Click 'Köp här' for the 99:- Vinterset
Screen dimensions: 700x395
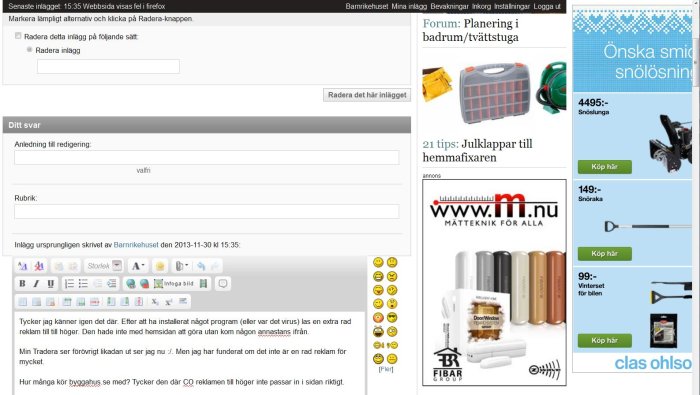(x=604, y=341)
